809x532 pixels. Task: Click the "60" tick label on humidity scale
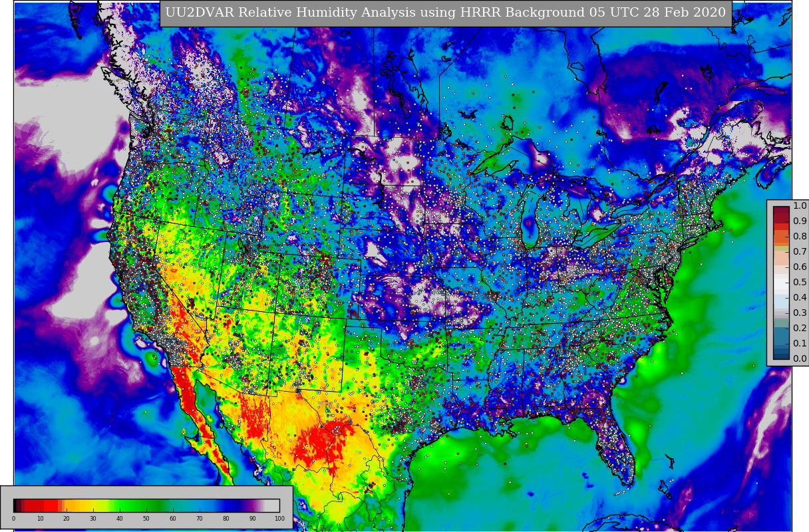click(x=173, y=519)
